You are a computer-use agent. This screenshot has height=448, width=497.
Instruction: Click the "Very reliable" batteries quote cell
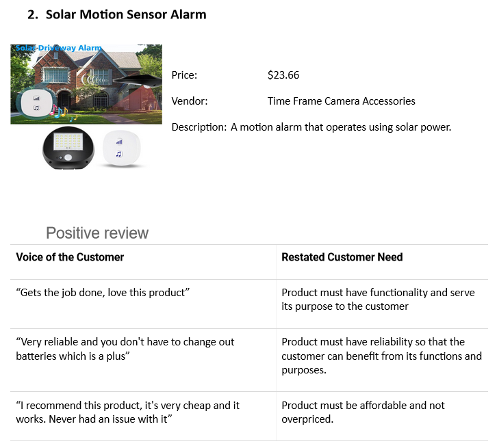click(x=125, y=349)
